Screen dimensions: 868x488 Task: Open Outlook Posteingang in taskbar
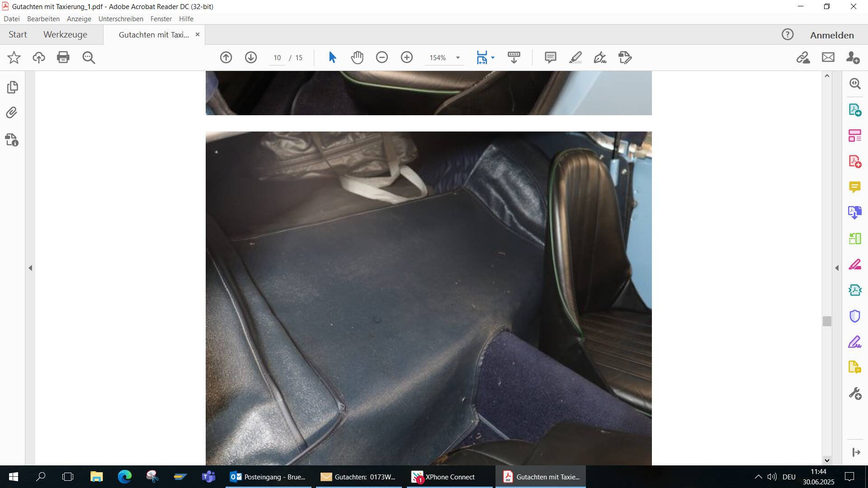[x=268, y=477]
